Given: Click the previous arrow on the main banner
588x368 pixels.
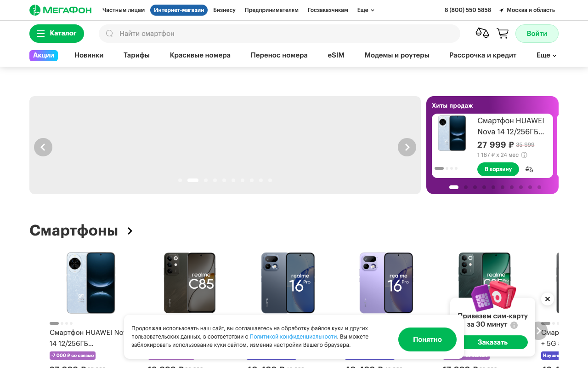Looking at the screenshot, I should click(43, 147).
